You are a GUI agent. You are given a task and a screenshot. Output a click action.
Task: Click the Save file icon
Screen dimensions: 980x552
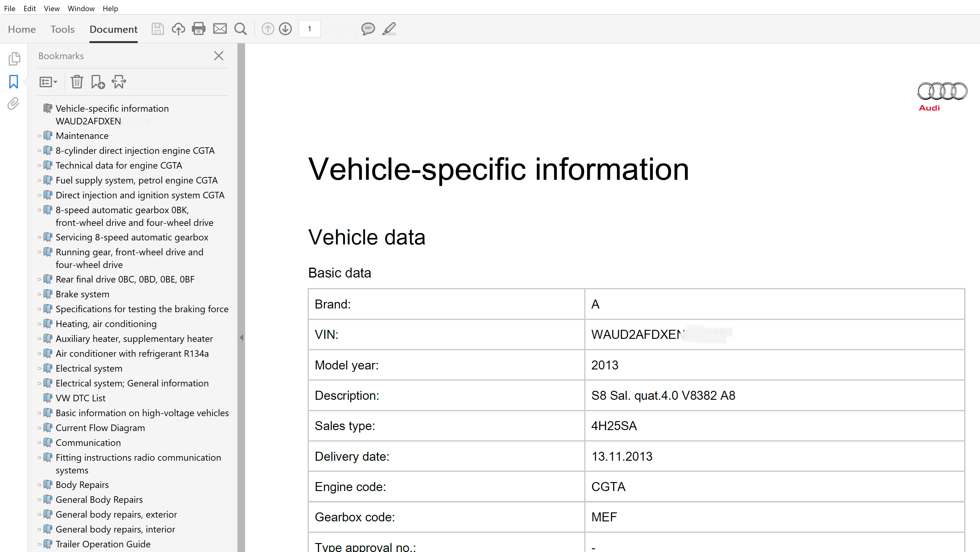[x=158, y=29]
